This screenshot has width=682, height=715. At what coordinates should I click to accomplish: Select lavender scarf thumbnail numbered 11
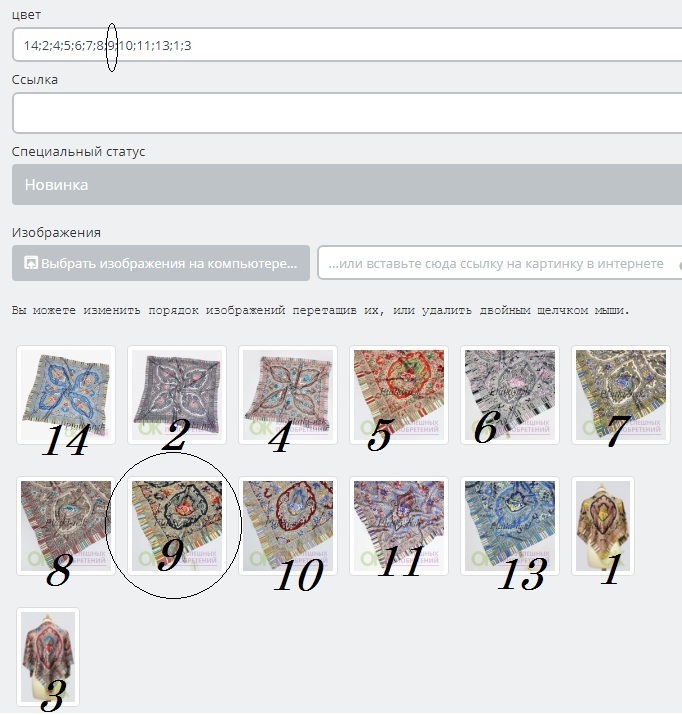399,526
